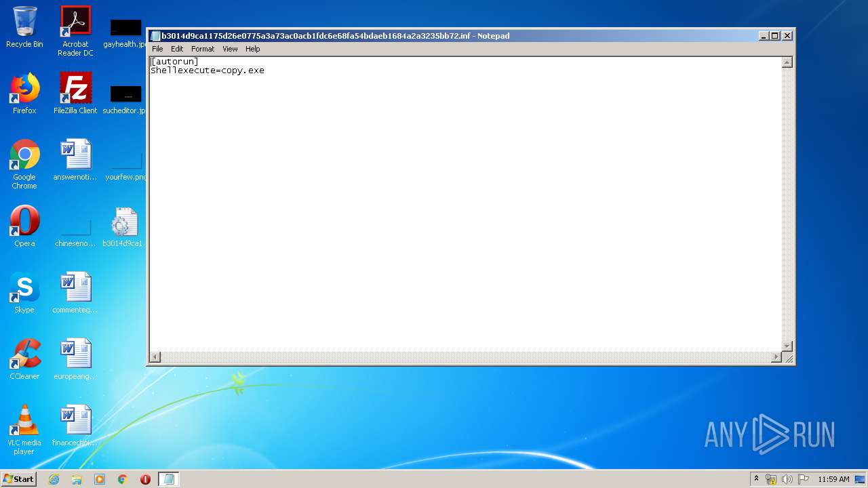868x488 pixels.
Task: Open the File menu in Notepad
Action: coord(157,49)
